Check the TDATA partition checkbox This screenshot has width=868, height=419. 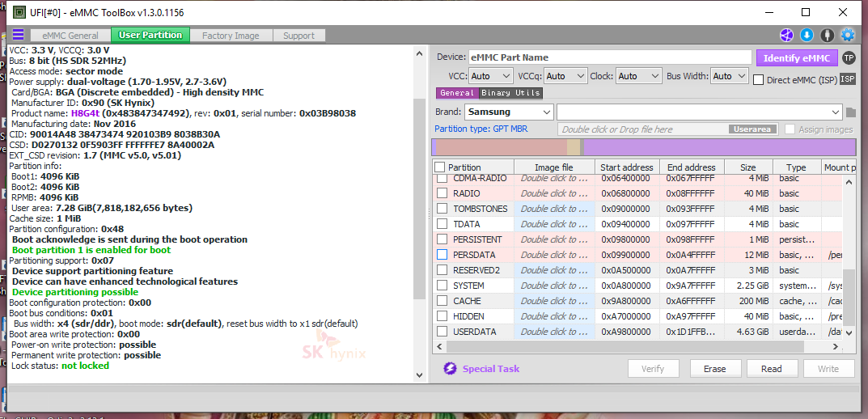click(442, 224)
